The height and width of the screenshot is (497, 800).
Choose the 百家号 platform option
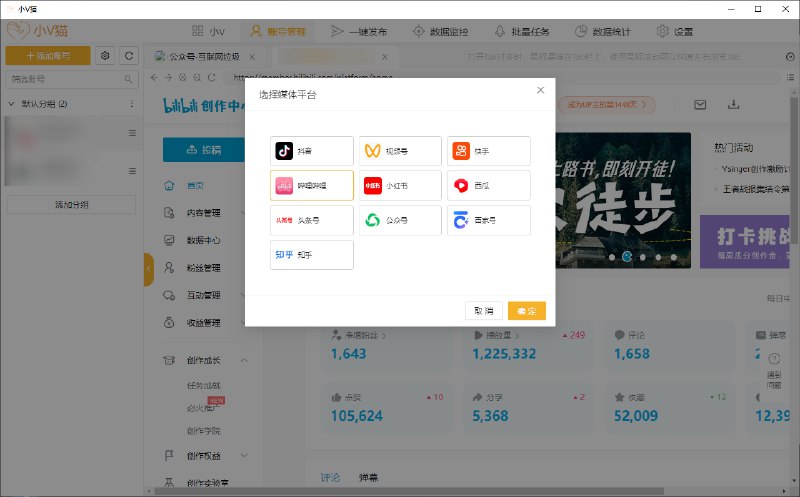tap(488, 220)
